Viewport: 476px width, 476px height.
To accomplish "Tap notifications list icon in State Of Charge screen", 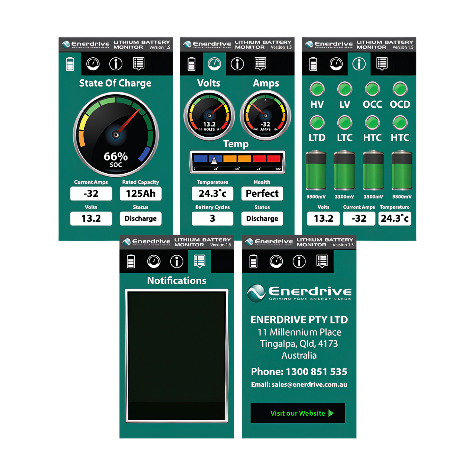I will point(139,64).
